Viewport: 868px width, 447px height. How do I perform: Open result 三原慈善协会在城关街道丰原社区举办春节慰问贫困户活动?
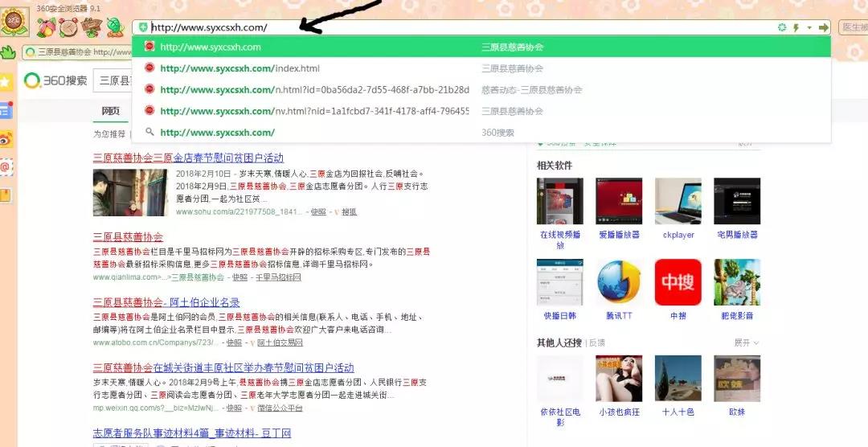223,367
